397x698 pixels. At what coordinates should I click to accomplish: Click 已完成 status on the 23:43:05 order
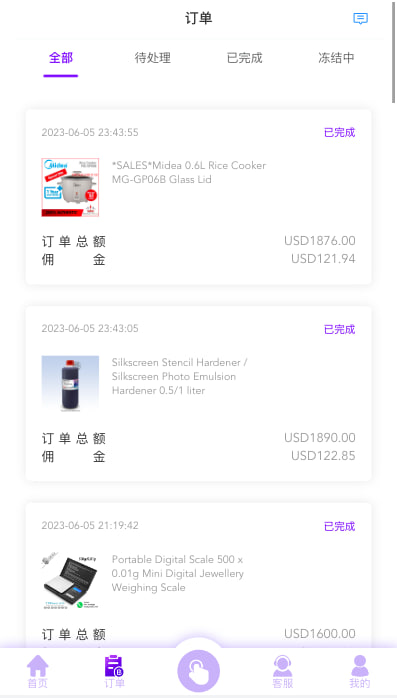(x=340, y=329)
